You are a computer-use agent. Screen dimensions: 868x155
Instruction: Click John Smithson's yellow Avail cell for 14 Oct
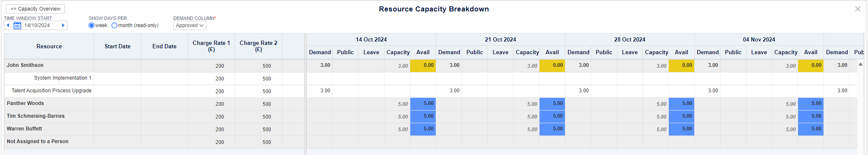pos(423,66)
